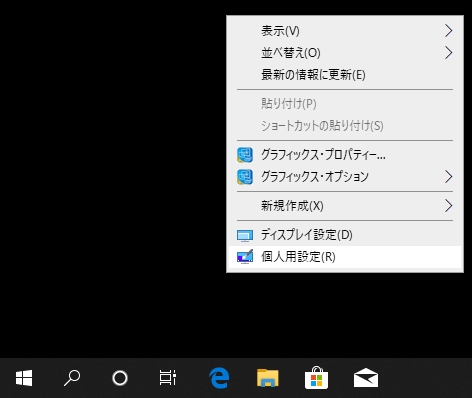Viewport: 472px width, 398px height.
Task: Open 個人用設定(R)
Action: (345, 257)
